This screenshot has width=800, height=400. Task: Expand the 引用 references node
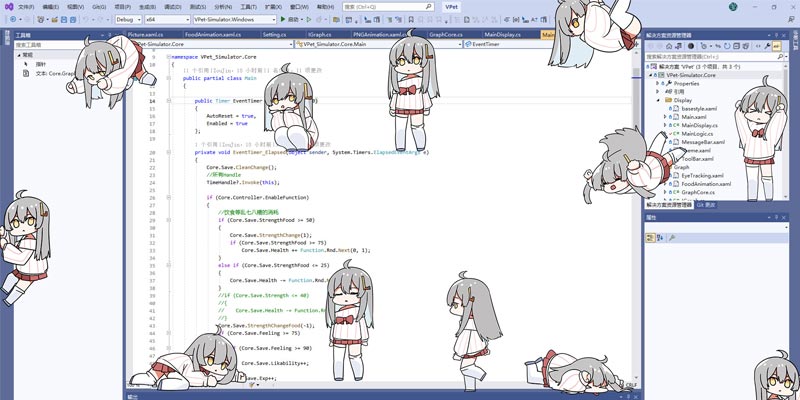coord(658,92)
